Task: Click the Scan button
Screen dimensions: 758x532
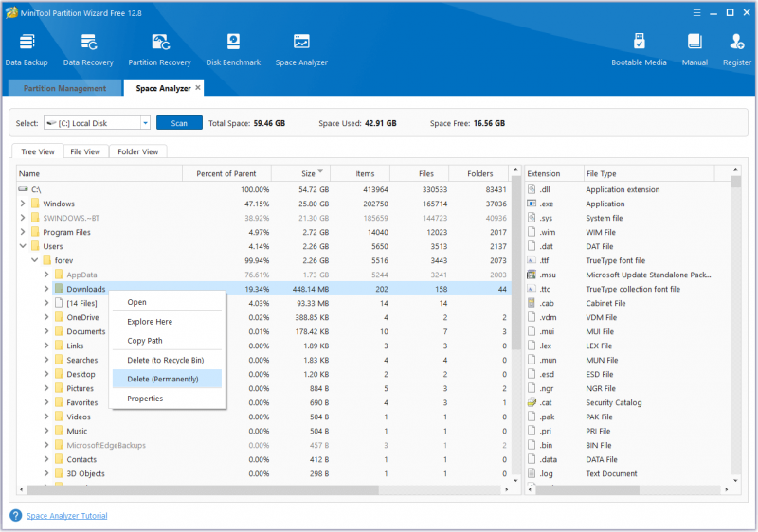Action: pos(179,123)
